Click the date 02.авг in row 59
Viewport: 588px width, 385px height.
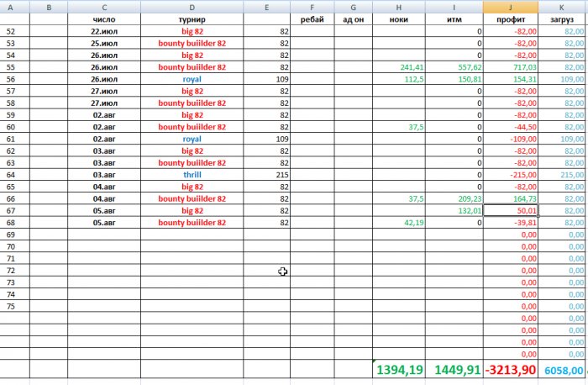(104, 115)
